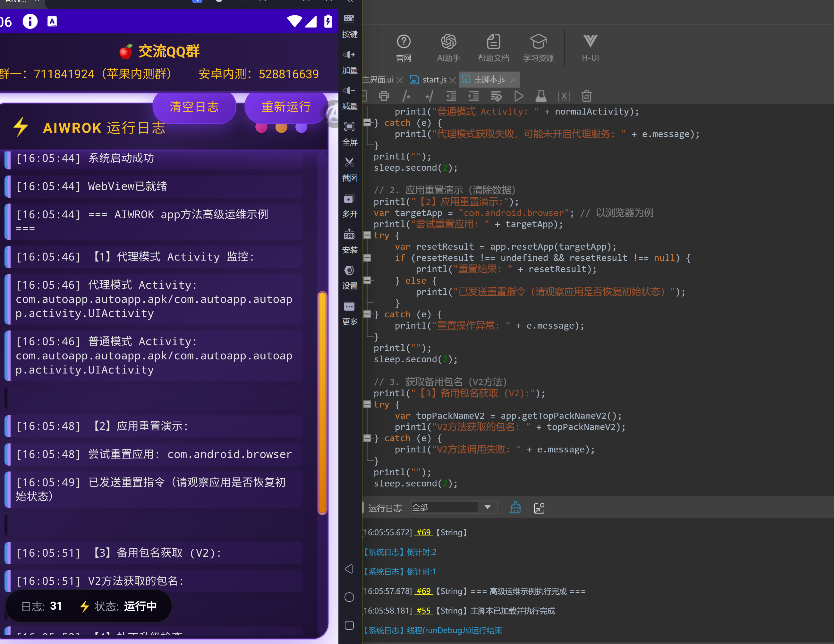834x644 pixels.
Task: Click log entry '尝试重置应用: com.android.browser'
Action: (154, 454)
